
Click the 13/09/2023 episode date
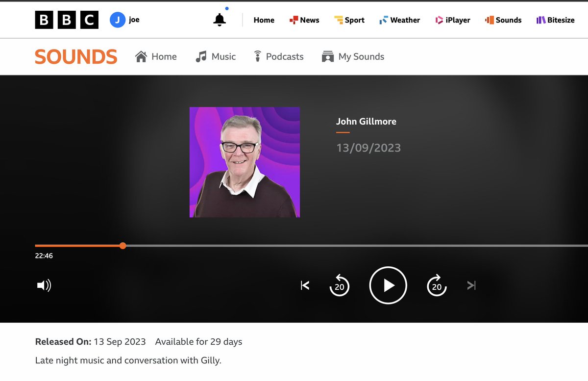[x=368, y=148]
